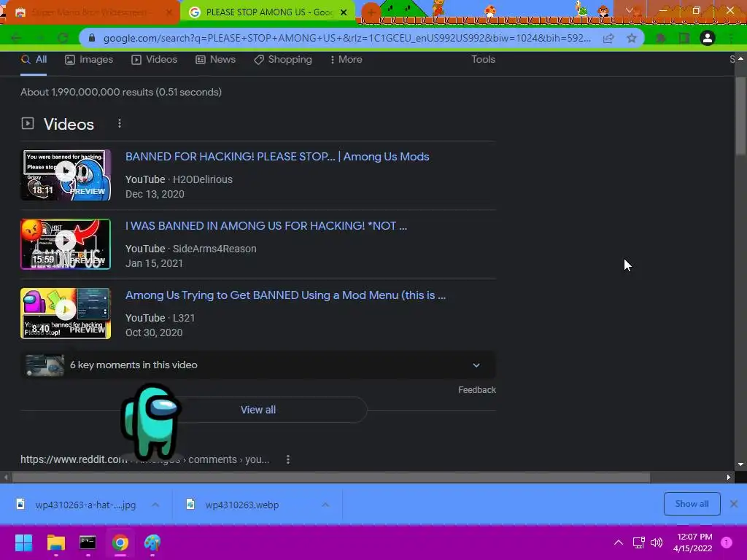Open a new tab with plus button
The height and width of the screenshot is (560, 747).
(371, 12)
